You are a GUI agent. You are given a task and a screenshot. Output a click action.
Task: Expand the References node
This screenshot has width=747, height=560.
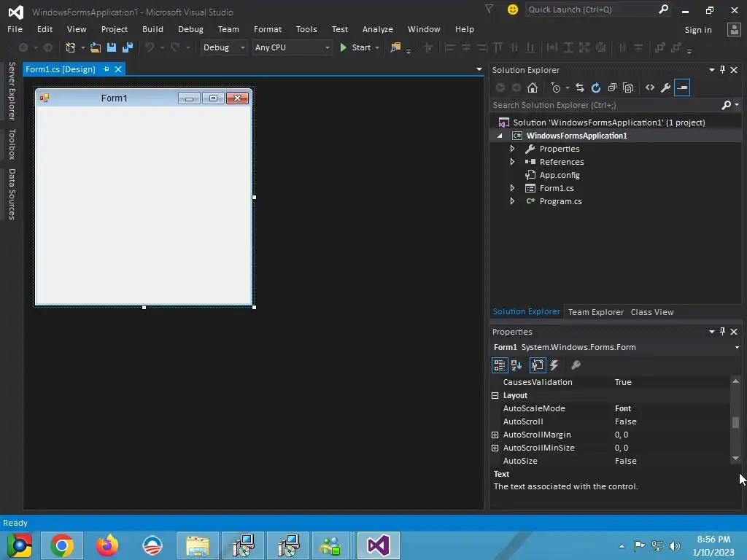[512, 161]
